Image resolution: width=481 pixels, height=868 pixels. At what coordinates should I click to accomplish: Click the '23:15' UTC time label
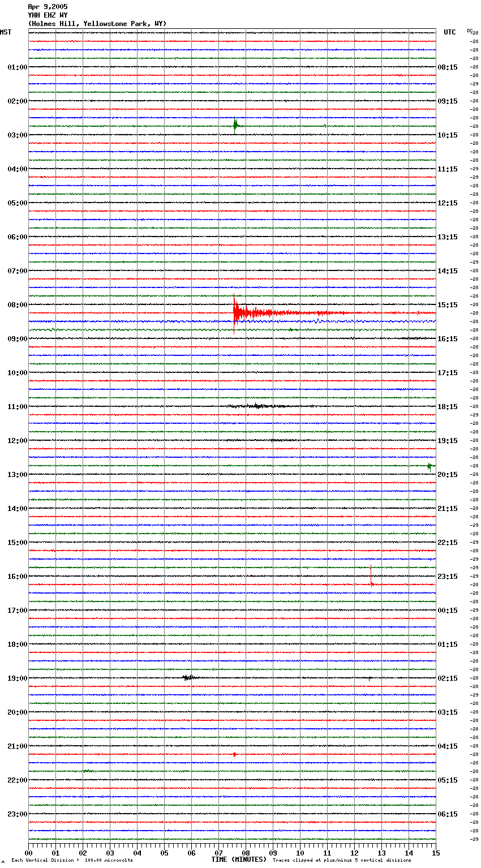pos(448,577)
